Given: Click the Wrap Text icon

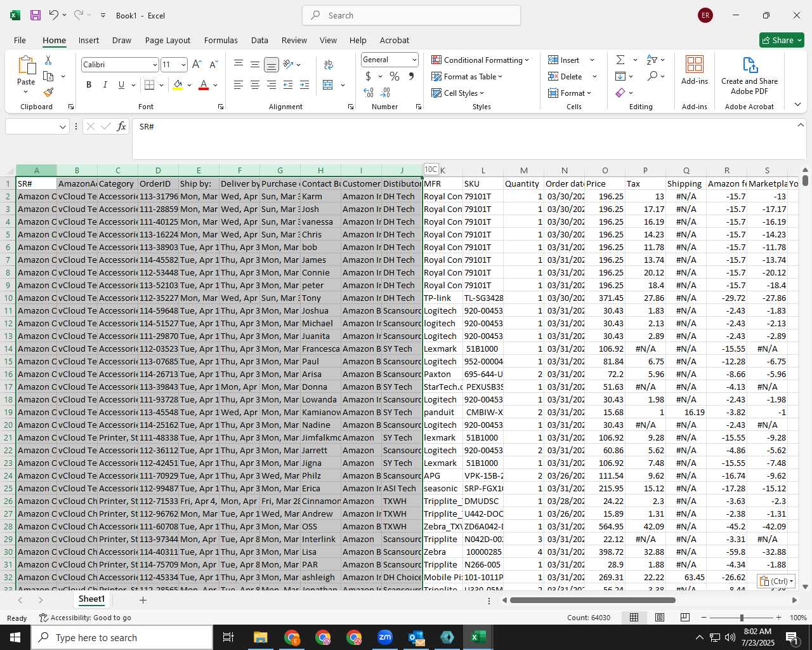Looking at the screenshot, I should (329, 64).
